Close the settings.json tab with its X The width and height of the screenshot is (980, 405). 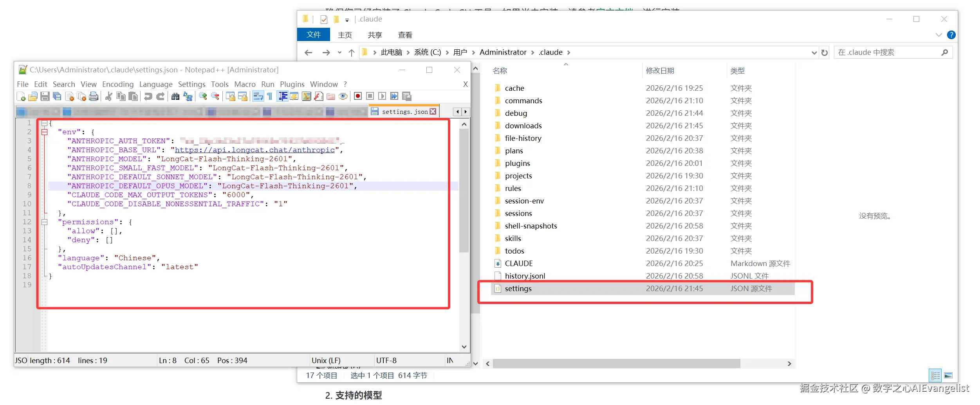pos(433,112)
